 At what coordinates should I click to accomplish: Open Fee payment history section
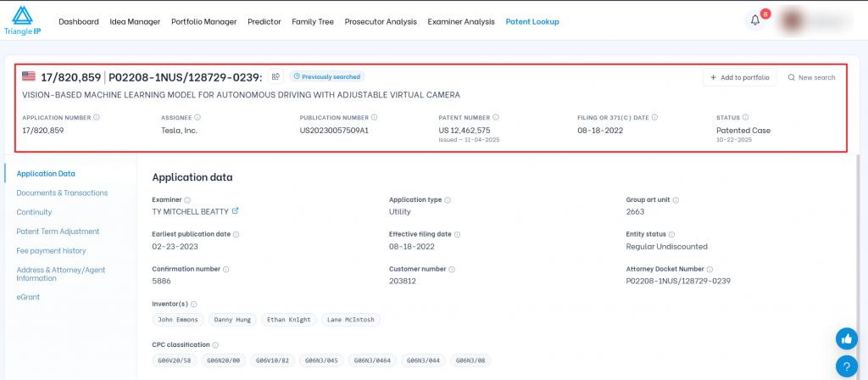[x=51, y=251]
